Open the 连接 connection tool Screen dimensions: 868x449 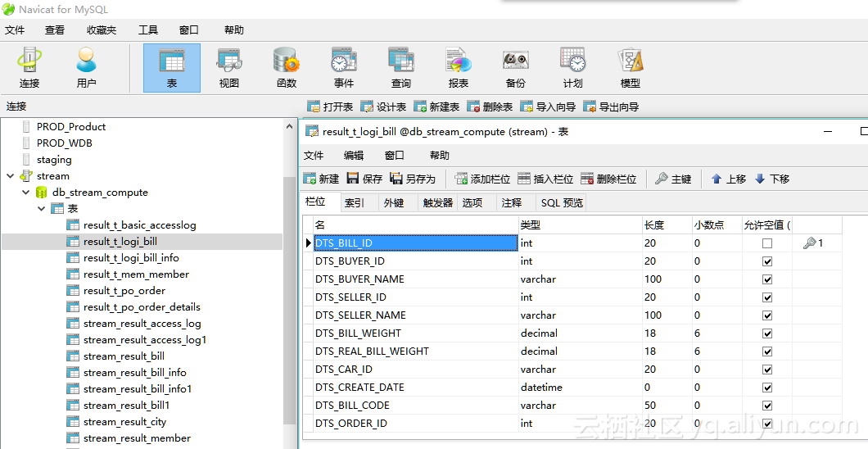[x=29, y=68]
